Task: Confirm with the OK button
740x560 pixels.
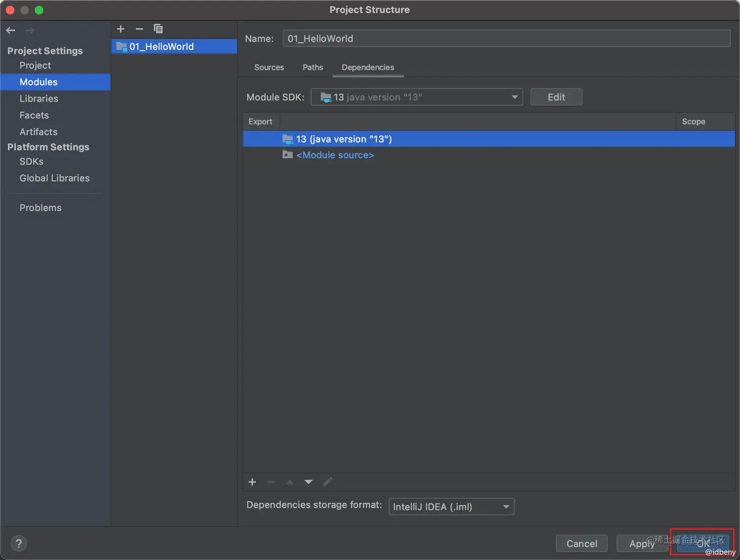Action: (x=703, y=543)
